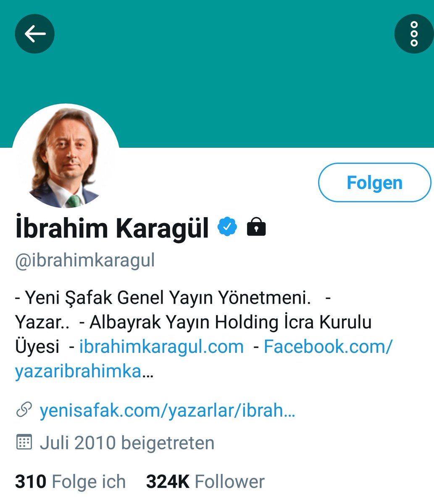Open the Facebook.com/ link in bio
The width and height of the screenshot is (434, 504).
[x=328, y=347]
